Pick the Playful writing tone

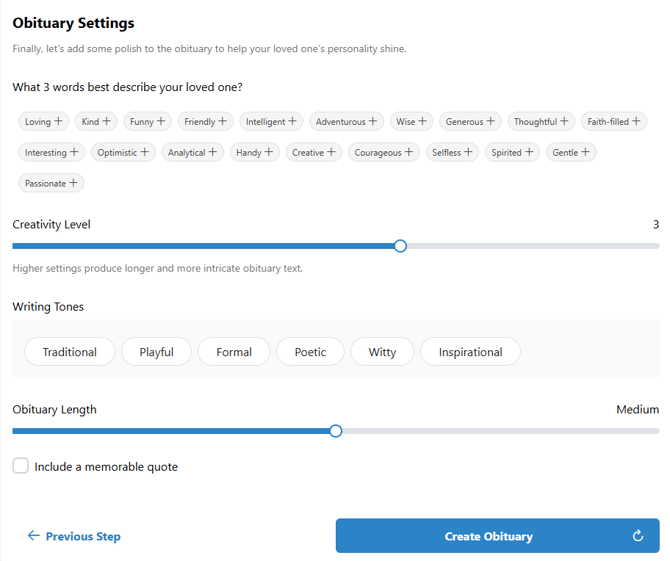point(157,352)
